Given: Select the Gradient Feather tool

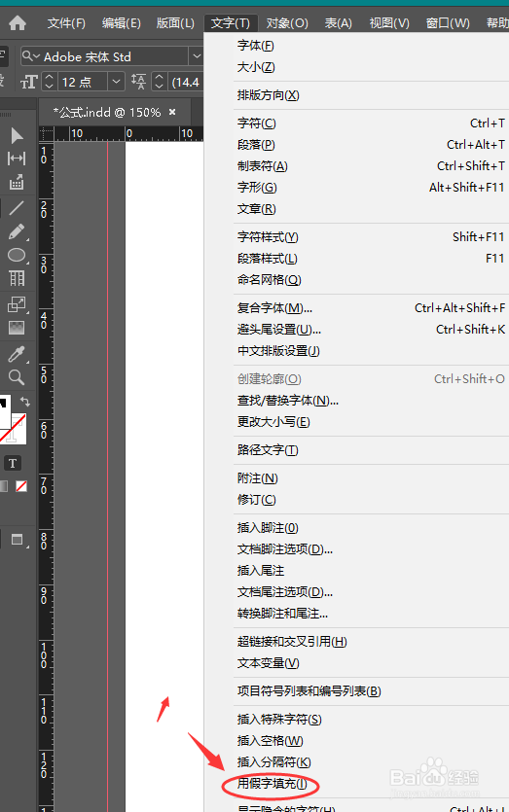Looking at the screenshot, I should point(17,328).
